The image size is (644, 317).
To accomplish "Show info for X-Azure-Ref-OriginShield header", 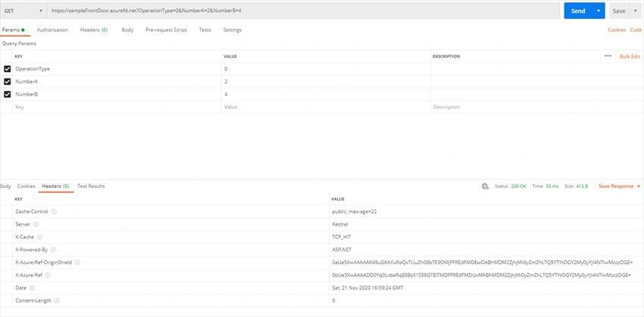I will (77, 262).
